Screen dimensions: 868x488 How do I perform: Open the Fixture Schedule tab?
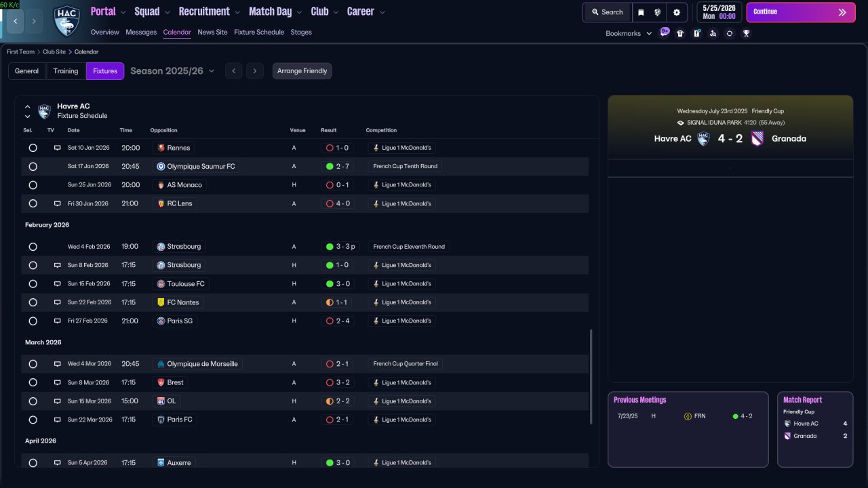pyautogui.click(x=259, y=33)
